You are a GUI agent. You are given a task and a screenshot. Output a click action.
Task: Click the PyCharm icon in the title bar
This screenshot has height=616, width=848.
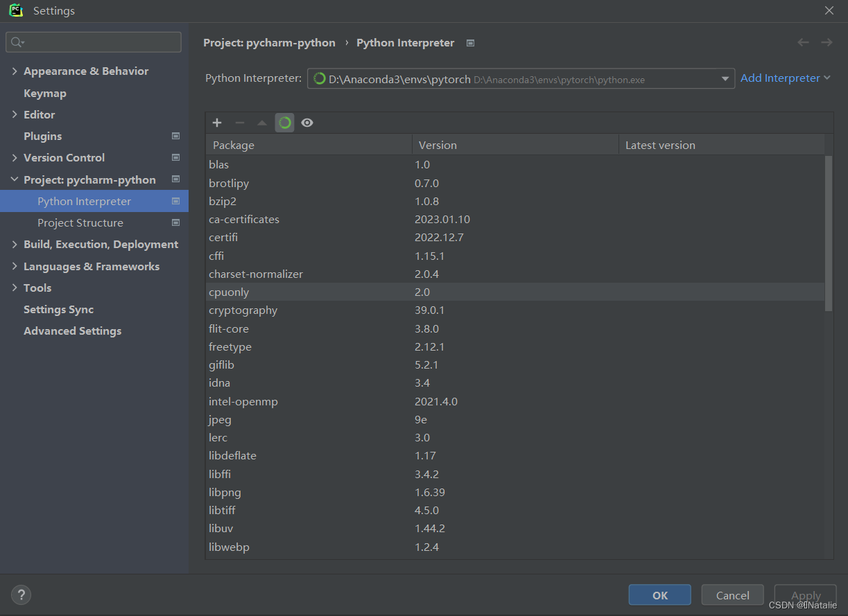(x=15, y=10)
